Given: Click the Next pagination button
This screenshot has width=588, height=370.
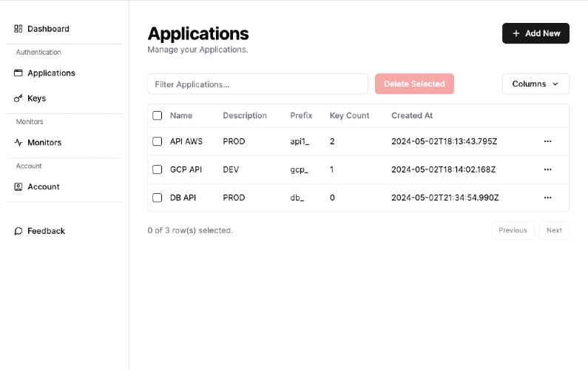Looking at the screenshot, I should 554,230.
